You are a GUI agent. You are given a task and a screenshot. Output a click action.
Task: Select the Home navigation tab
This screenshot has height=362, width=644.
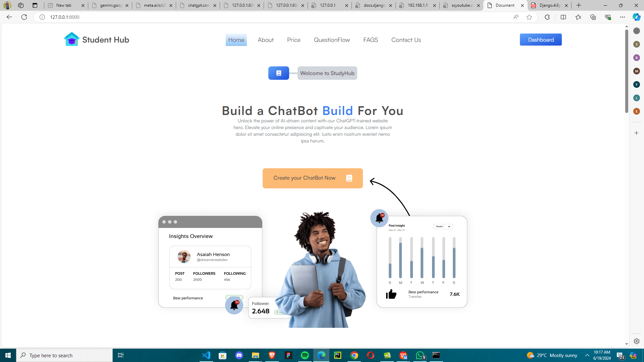pyautogui.click(x=236, y=39)
